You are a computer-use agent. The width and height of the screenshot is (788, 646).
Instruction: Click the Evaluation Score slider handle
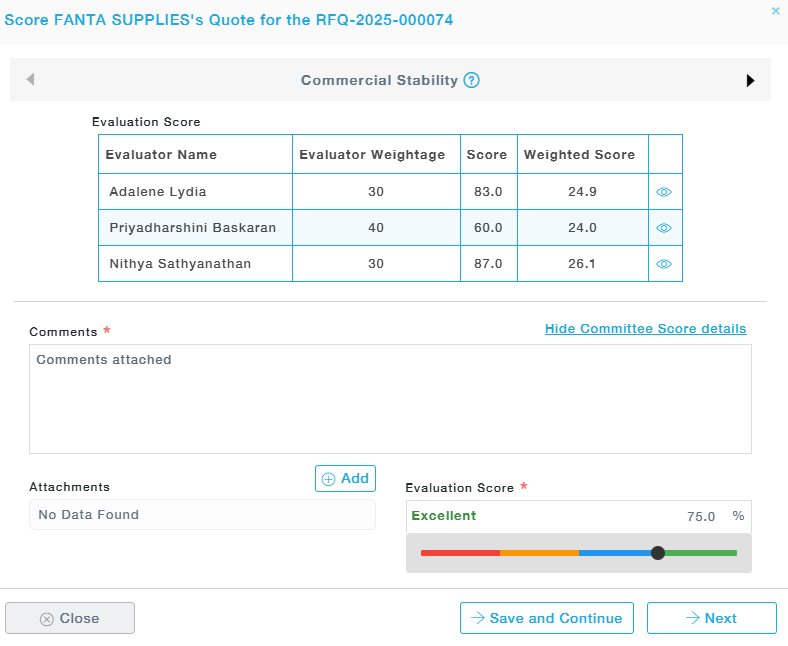point(657,553)
